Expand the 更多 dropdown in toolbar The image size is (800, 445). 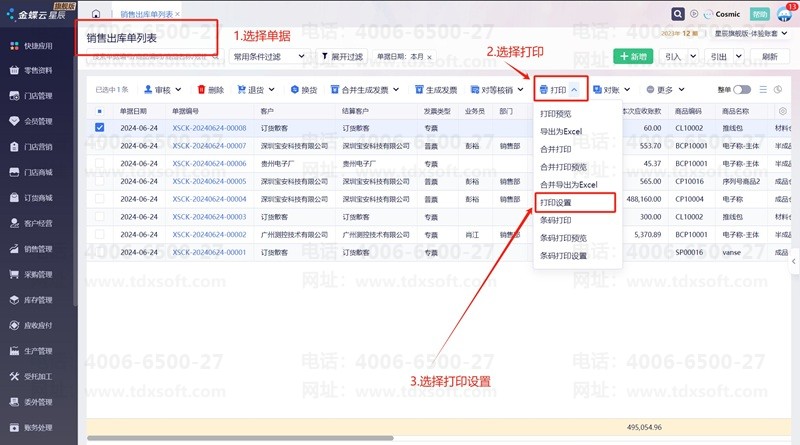point(665,90)
